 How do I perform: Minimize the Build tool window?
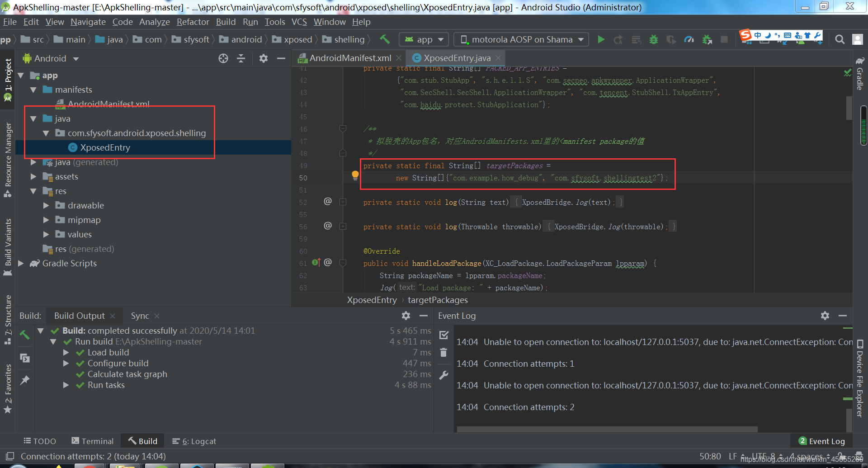click(x=423, y=316)
